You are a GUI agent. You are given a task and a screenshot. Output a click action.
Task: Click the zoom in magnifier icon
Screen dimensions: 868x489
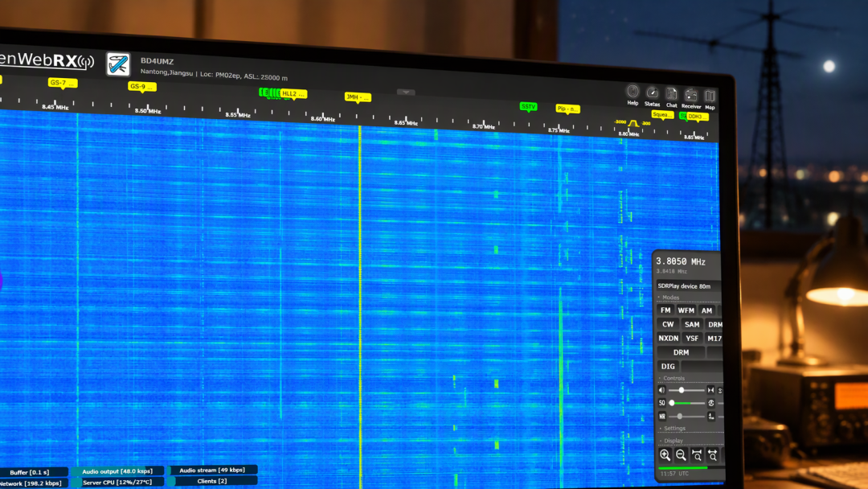pyautogui.click(x=665, y=455)
